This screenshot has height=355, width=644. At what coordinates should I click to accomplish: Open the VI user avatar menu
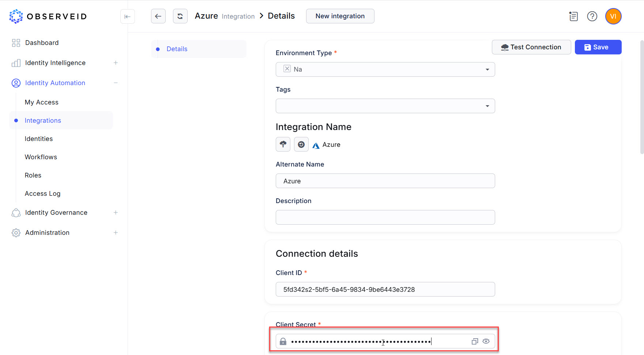point(613,16)
